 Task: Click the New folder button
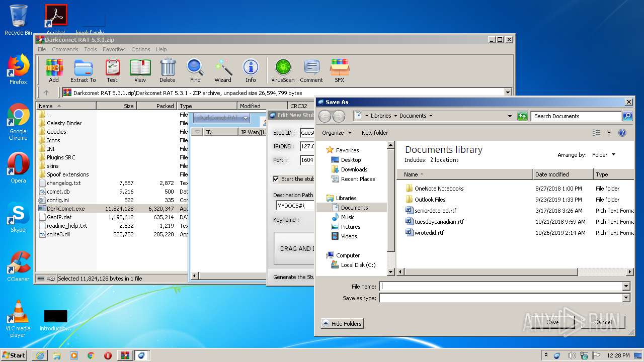(375, 133)
